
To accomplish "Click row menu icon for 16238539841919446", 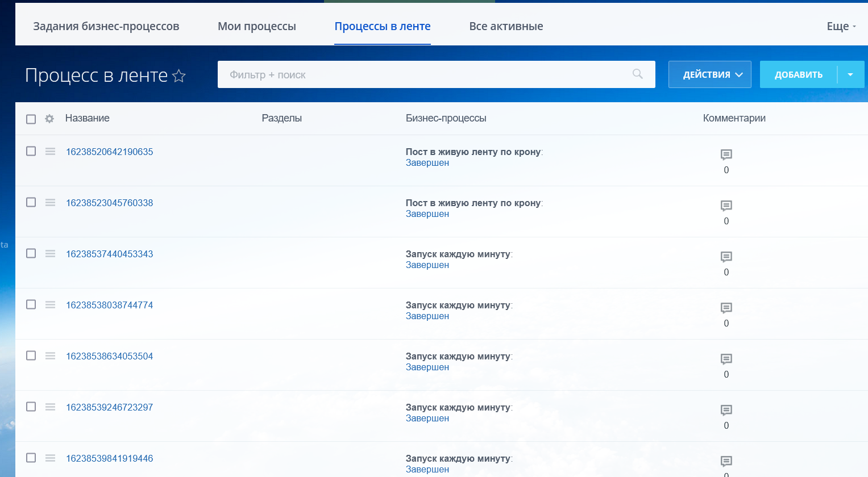I will click(x=51, y=458).
